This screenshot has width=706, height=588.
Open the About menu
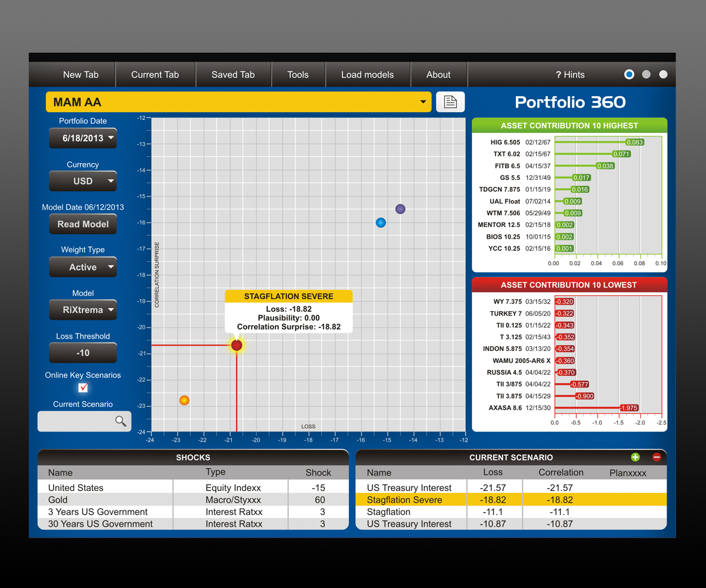[438, 75]
